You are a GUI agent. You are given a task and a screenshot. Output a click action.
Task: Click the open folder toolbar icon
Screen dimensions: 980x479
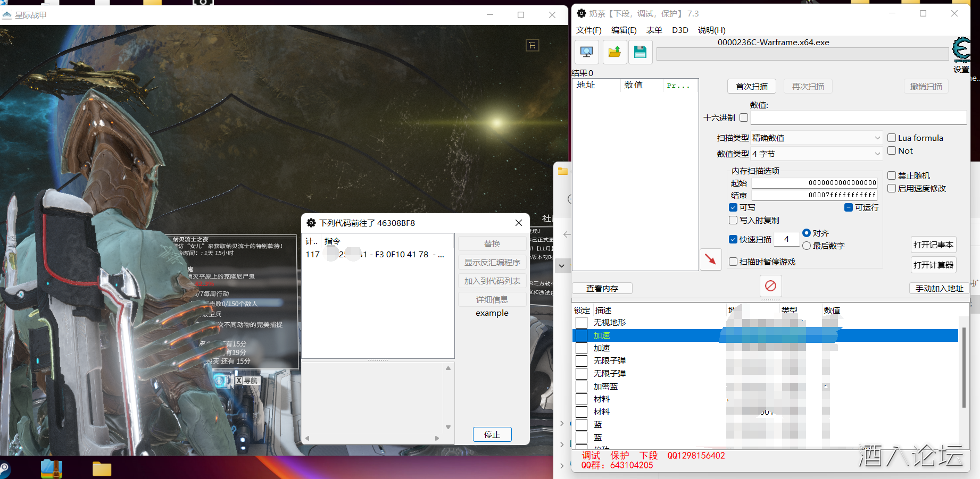click(614, 52)
